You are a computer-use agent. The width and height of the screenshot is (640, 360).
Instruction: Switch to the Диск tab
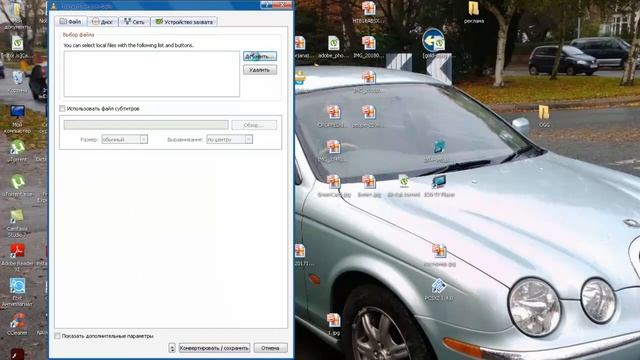[102, 22]
